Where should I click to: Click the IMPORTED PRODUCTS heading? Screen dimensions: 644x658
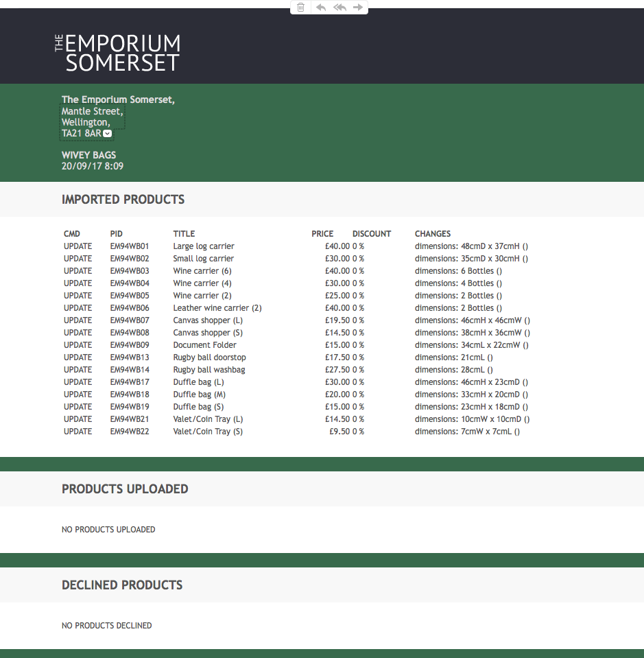123,200
